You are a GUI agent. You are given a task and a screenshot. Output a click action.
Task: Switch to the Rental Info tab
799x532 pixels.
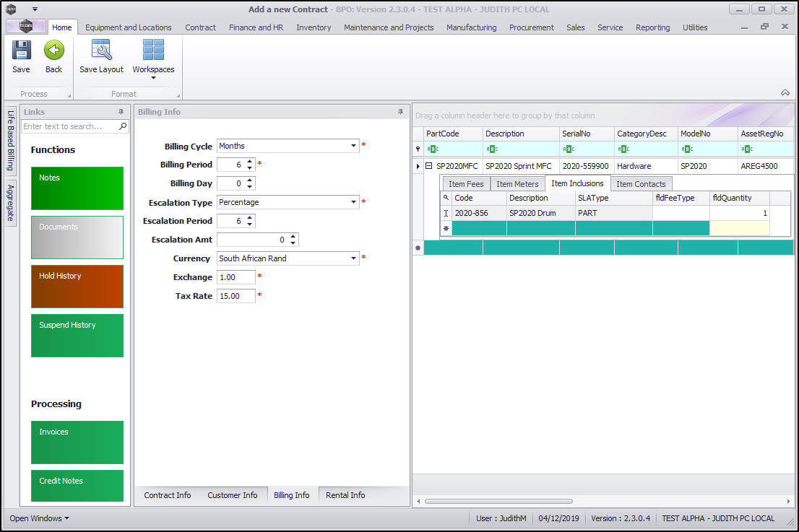point(345,495)
